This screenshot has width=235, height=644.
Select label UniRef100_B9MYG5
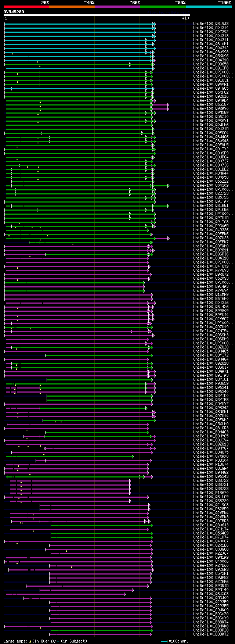211,436
